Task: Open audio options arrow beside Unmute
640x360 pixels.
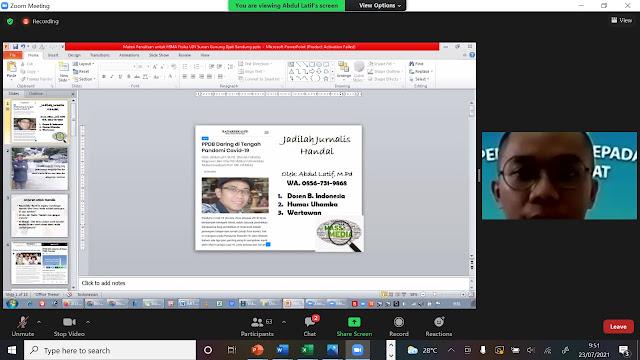Action: click(39, 322)
